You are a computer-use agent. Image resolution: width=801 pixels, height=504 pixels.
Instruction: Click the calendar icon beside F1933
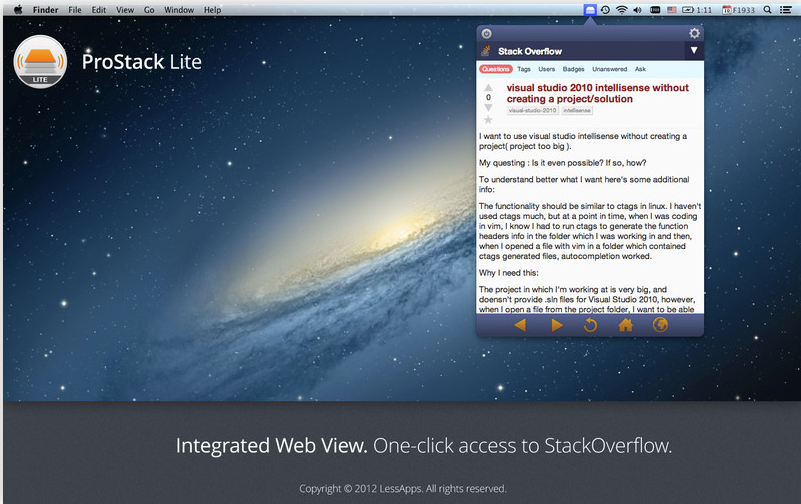pyautogui.click(x=726, y=10)
